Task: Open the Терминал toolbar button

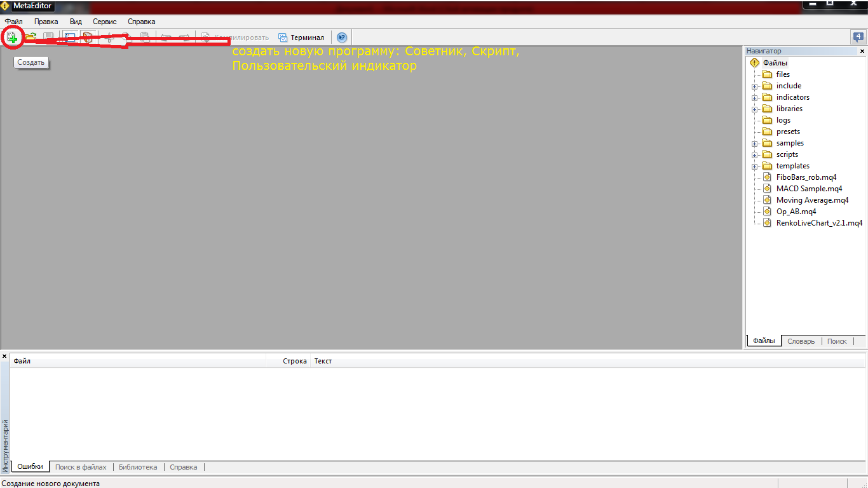Action: tap(301, 37)
